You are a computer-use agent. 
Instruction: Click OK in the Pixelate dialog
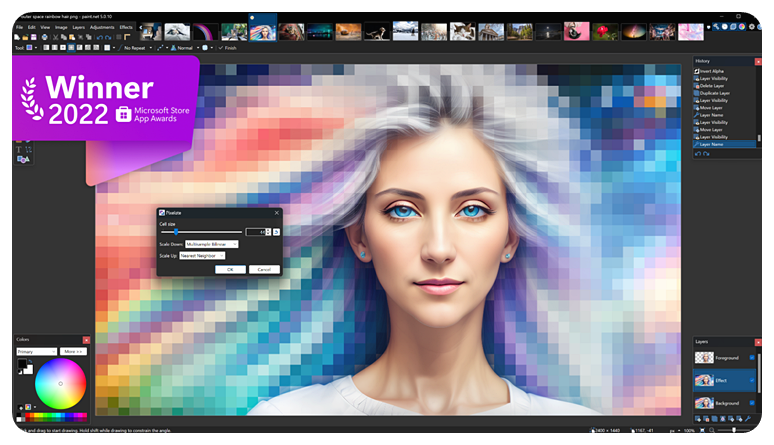click(x=230, y=269)
